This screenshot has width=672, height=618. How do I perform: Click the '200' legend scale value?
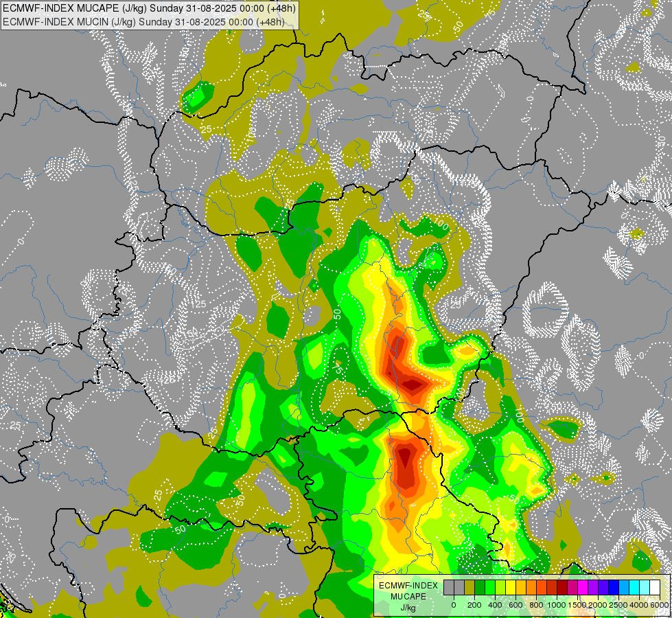coord(474,605)
